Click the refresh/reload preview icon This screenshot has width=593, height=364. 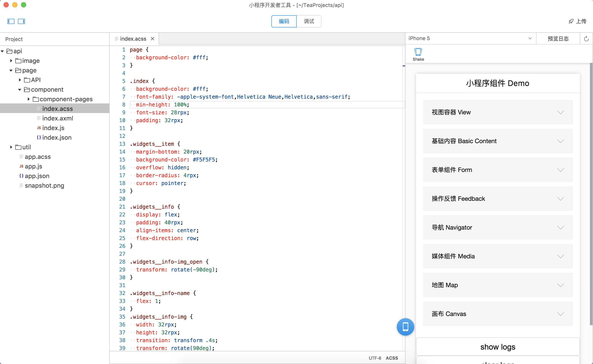tap(586, 38)
